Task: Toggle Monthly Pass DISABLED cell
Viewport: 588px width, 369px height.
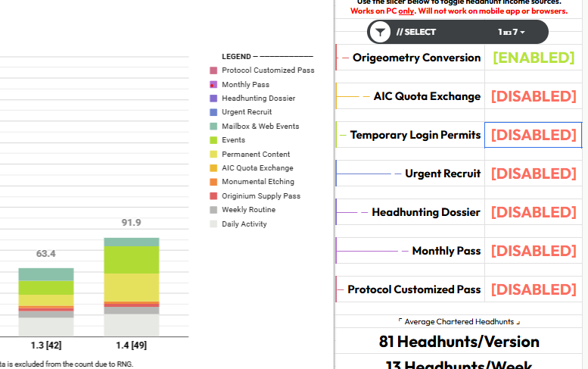Action: coord(534,251)
